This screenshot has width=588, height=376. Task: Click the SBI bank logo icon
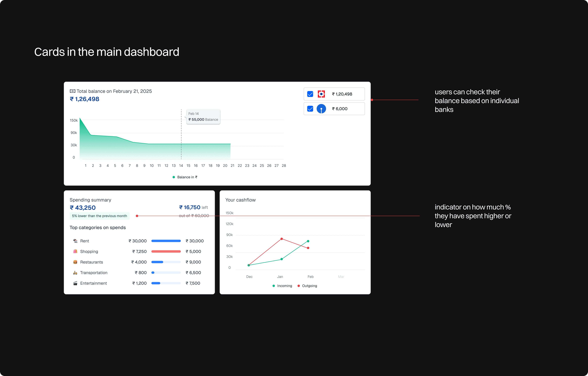click(321, 109)
